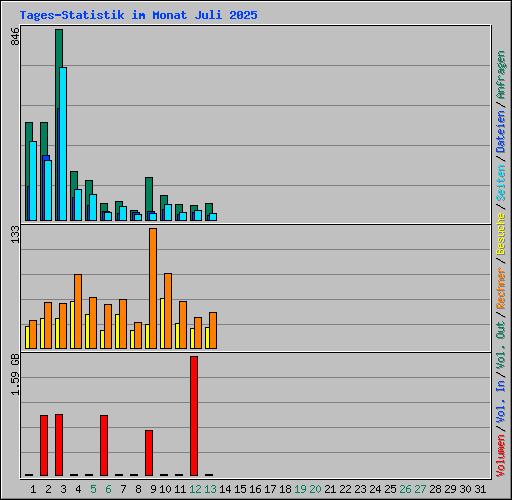Image resolution: width=512 pixels, height=500 pixels.
Task: Select the red Volumen bar for day 2
Action: point(44,445)
